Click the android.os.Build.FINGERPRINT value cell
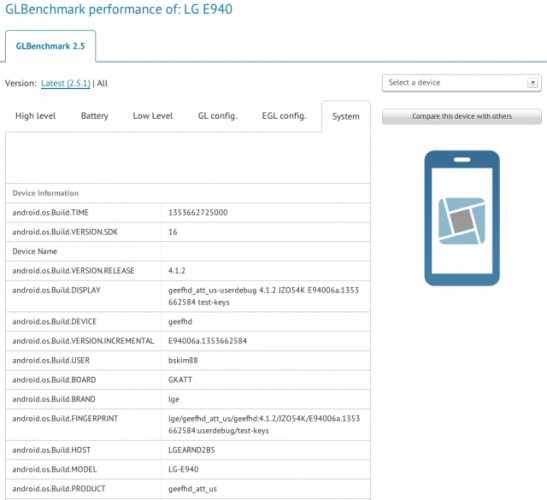This screenshot has height=500, width=547. (265, 425)
